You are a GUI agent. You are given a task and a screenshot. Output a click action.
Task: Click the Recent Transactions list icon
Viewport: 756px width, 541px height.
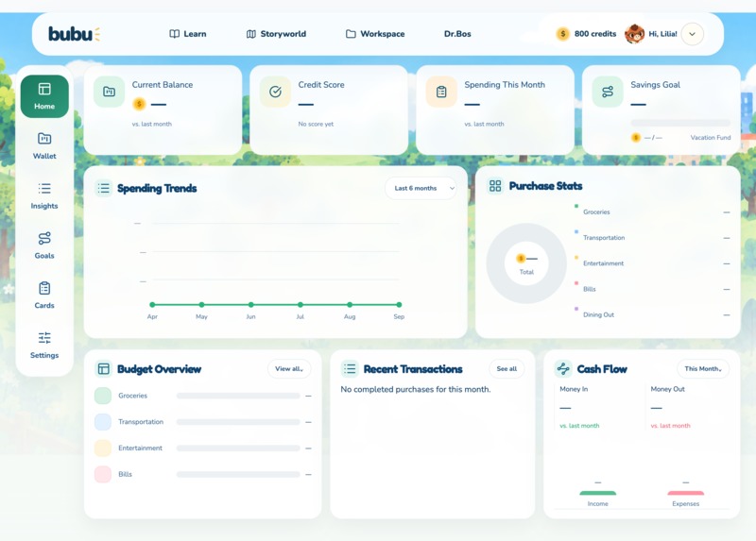coord(350,369)
